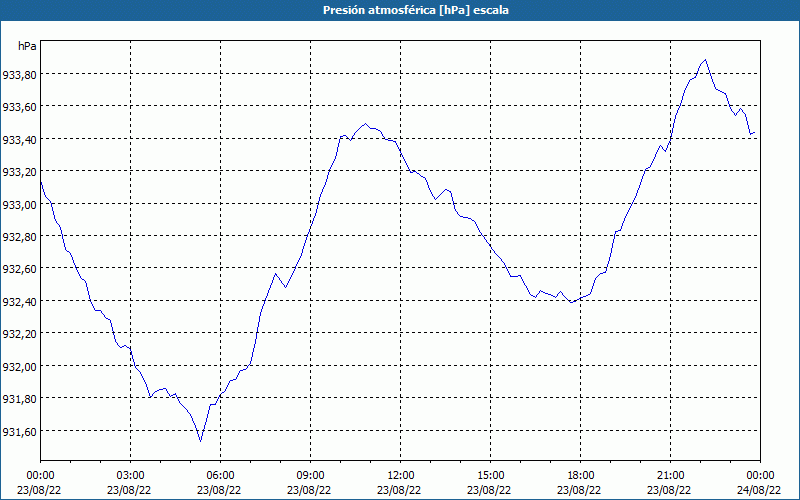Viewport: 800px width, 500px height.
Task: Click the 23/08/22 date under 06:00
Action: [219, 490]
